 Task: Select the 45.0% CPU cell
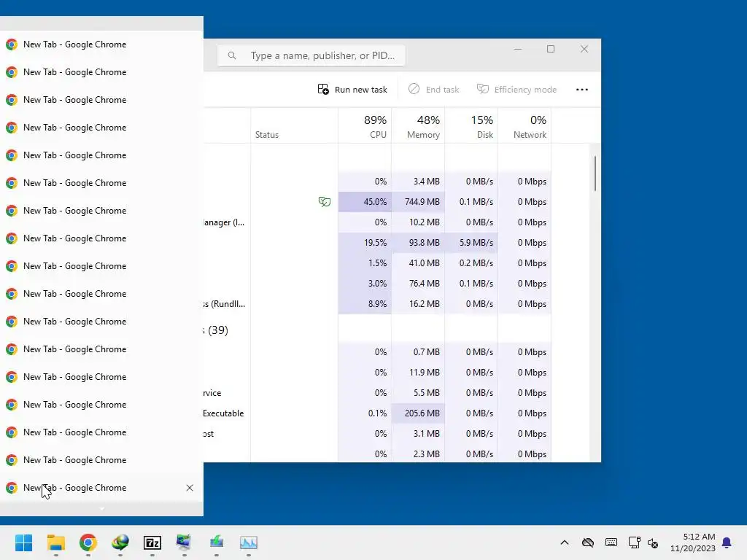[x=365, y=202]
